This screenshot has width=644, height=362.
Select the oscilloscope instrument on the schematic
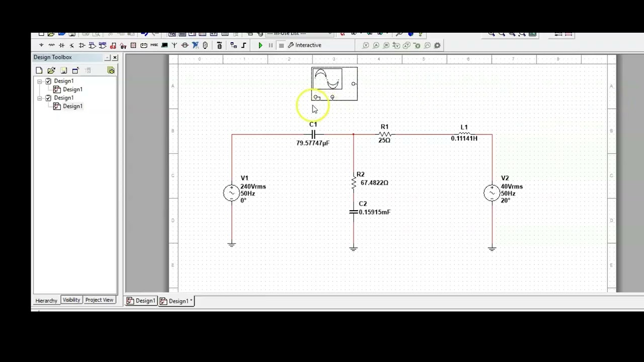tap(335, 84)
